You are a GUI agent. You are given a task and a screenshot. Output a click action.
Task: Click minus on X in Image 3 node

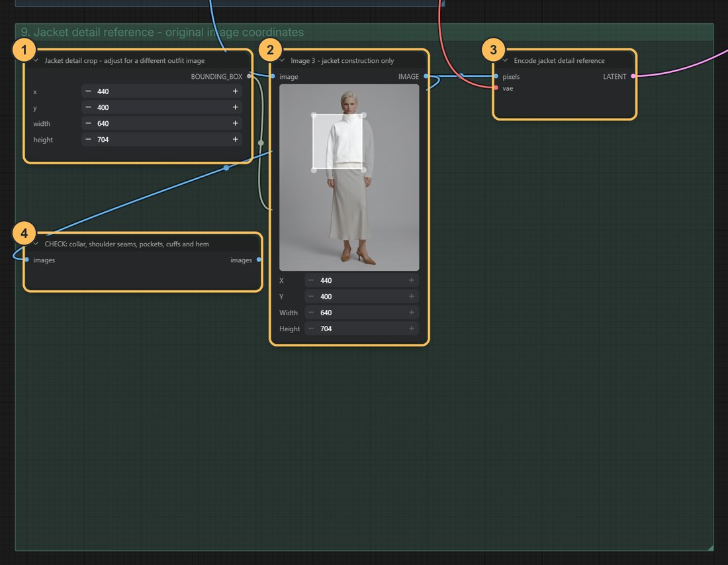pos(311,280)
